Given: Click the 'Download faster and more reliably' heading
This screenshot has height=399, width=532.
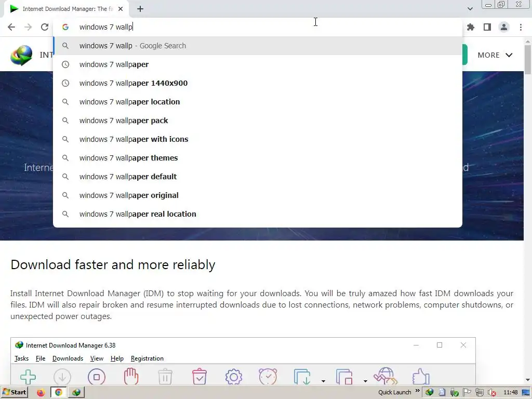Looking at the screenshot, I should click(113, 264).
